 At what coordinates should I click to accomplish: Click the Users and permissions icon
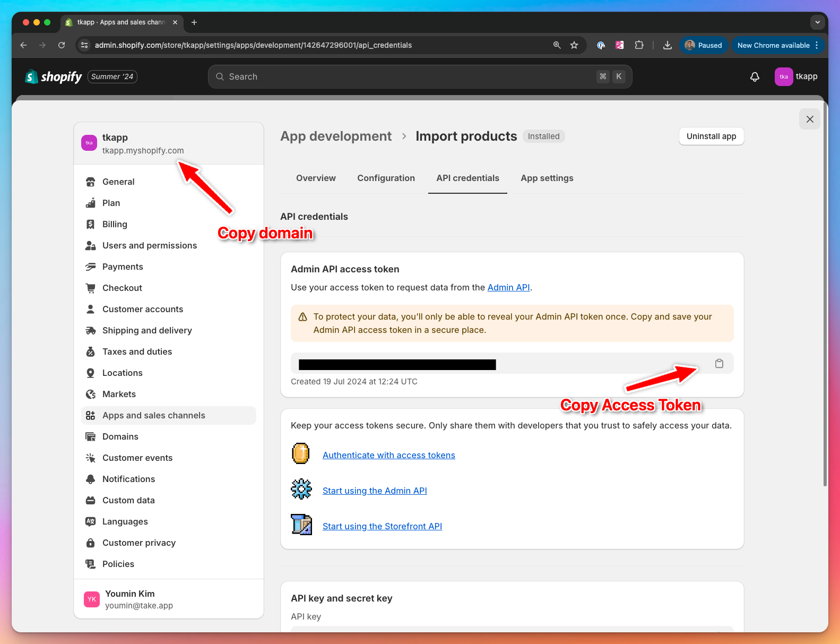[x=91, y=245]
